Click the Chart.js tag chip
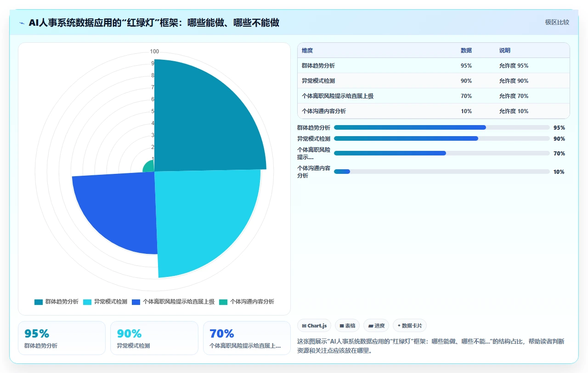This screenshot has width=588, height=373. tap(314, 326)
